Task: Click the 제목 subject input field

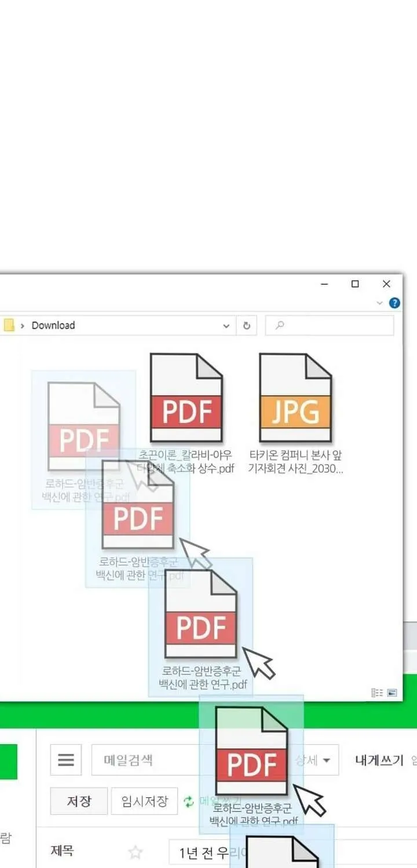Action: coord(292,852)
